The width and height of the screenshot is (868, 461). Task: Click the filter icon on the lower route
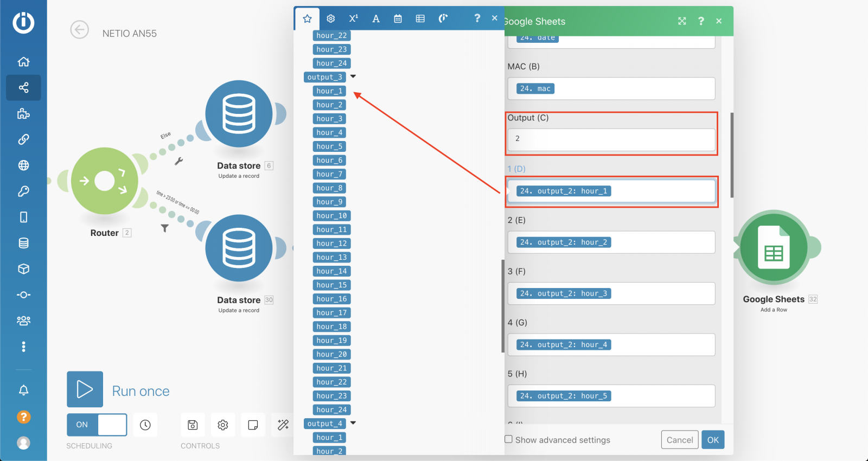click(164, 228)
